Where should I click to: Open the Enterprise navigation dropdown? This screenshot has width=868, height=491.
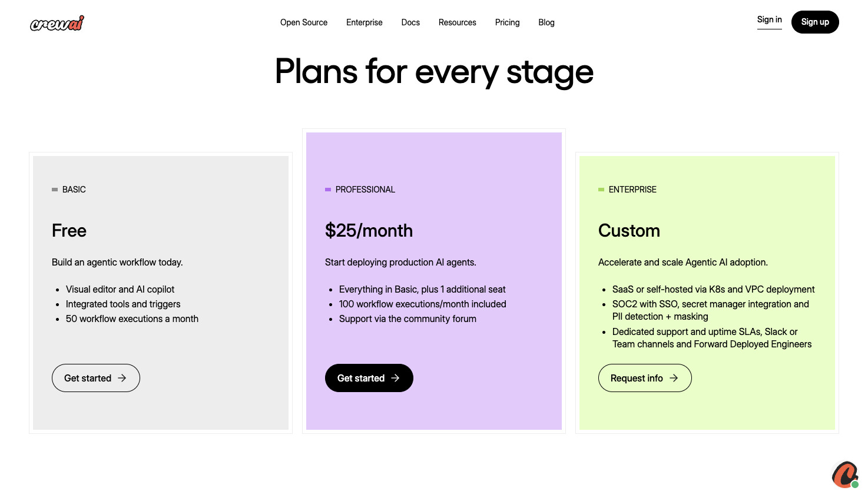[x=364, y=22]
